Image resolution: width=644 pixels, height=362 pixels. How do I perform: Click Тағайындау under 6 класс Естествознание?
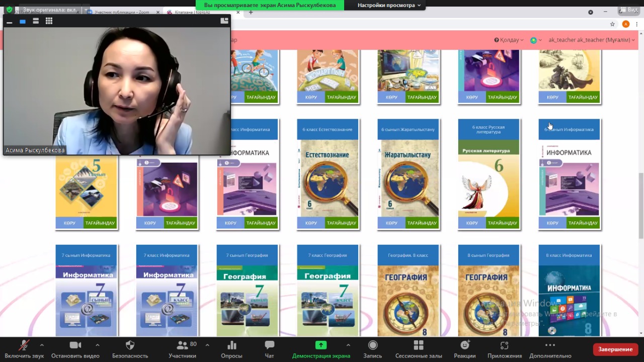(342, 223)
